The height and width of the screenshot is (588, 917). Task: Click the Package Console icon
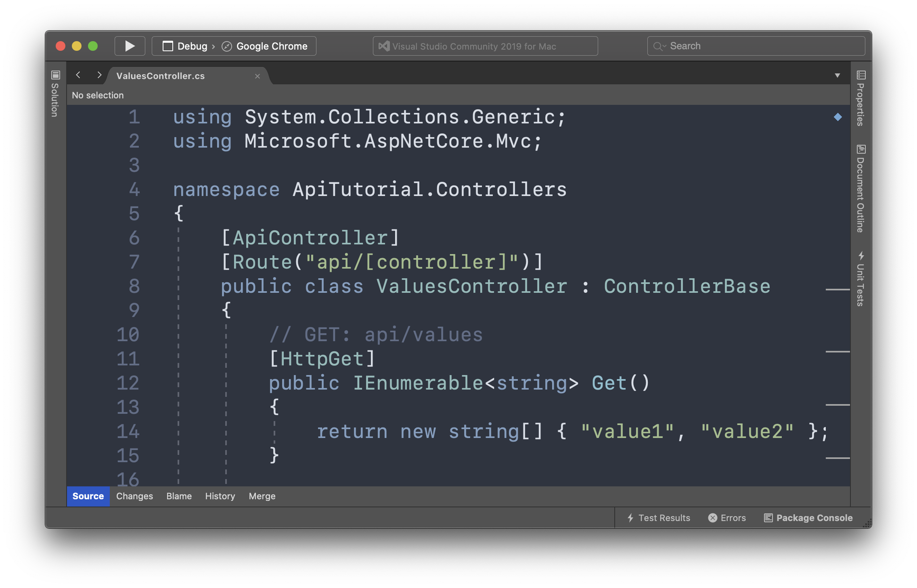(x=768, y=518)
